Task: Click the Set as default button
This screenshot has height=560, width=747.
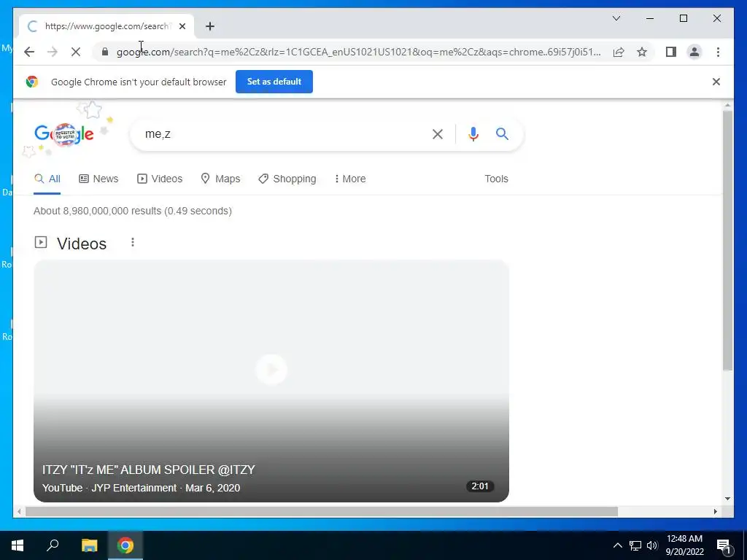Action: click(x=274, y=82)
